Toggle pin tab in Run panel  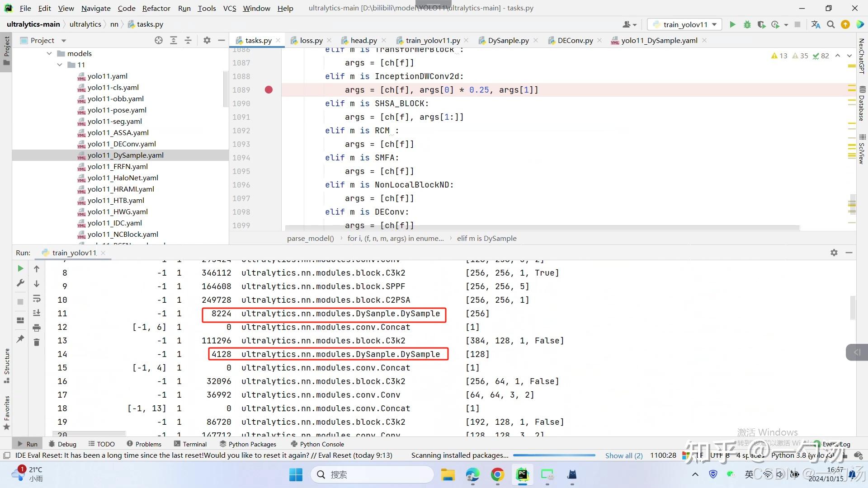click(x=20, y=338)
